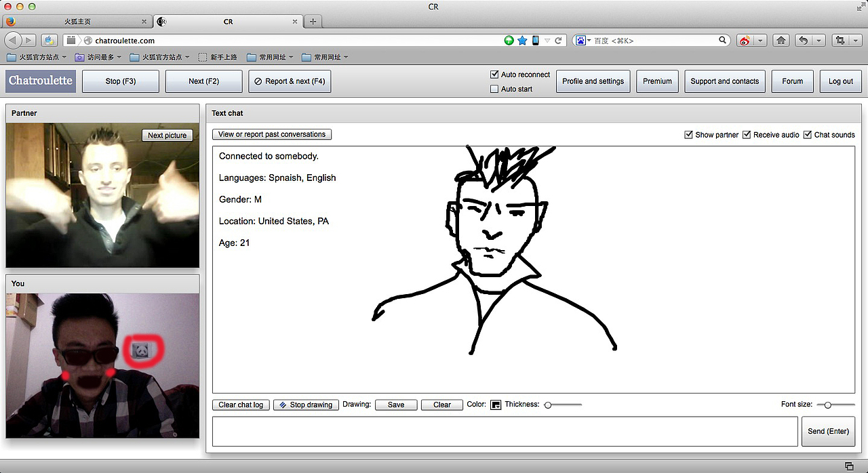The width and height of the screenshot is (868, 473).
Task: Click the green plus icon in address bar
Action: tap(509, 41)
